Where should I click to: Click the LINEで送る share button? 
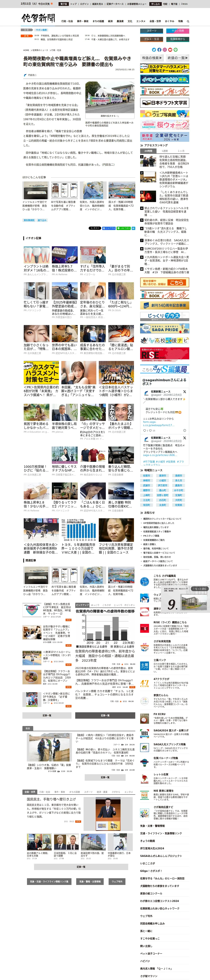click(x=123, y=228)
